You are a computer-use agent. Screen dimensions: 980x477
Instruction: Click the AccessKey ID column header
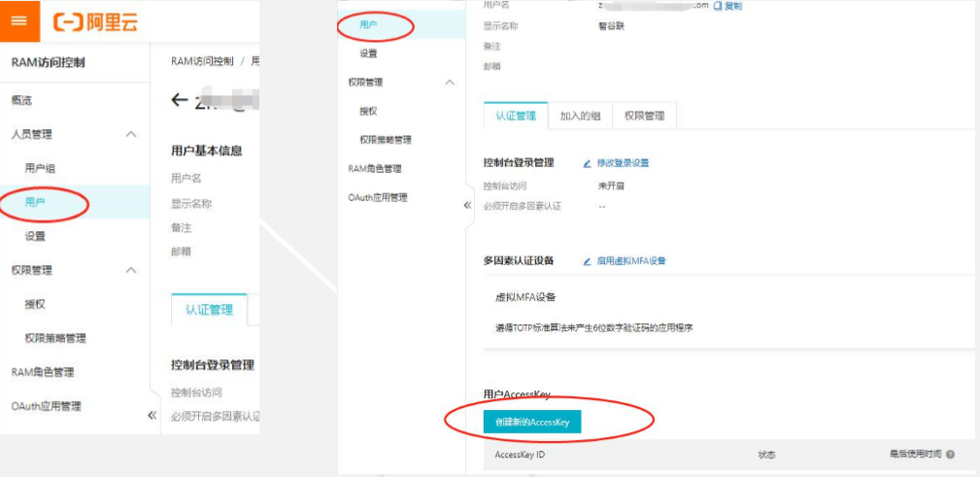click(520, 455)
